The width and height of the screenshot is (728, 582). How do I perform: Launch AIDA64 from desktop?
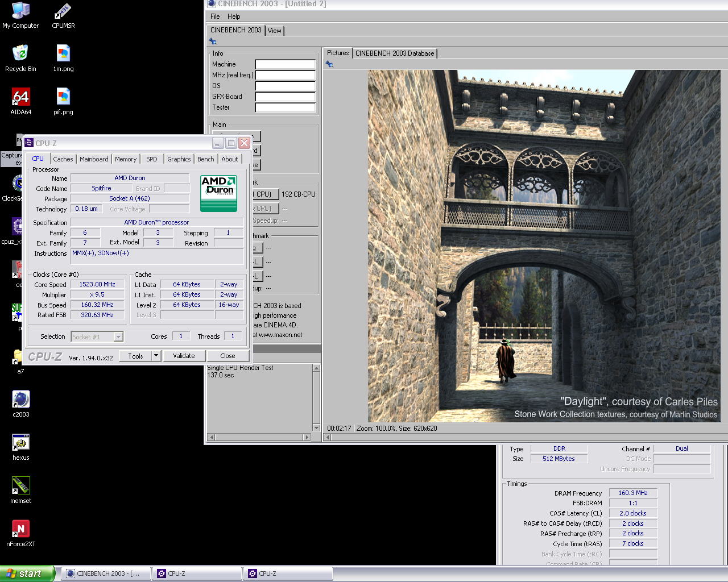coord(20,101)
